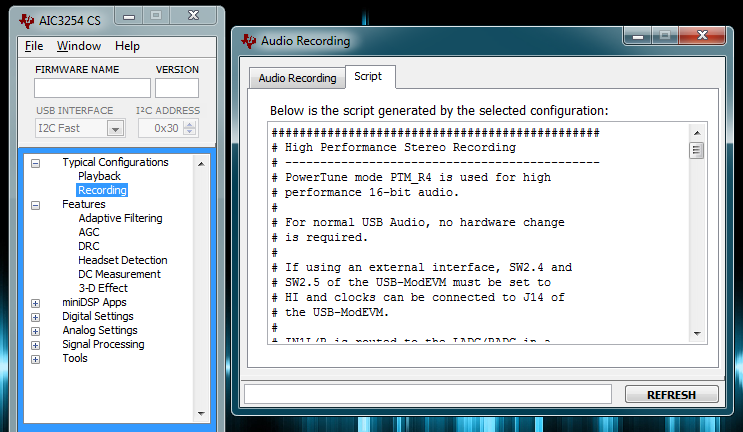Click the REFRESH button

[x=671, y=395]
